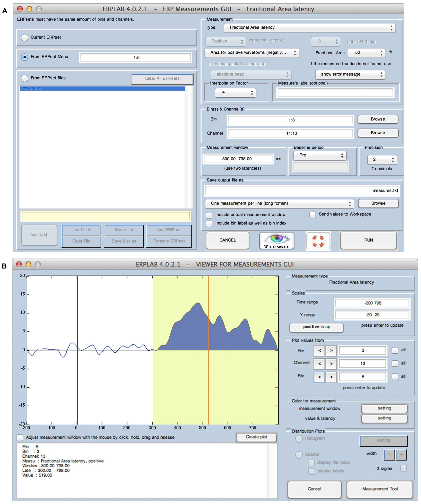Open the output format long format menu
Image resolution: width=421 pixels, height=504 pixels.
point(279,204)
